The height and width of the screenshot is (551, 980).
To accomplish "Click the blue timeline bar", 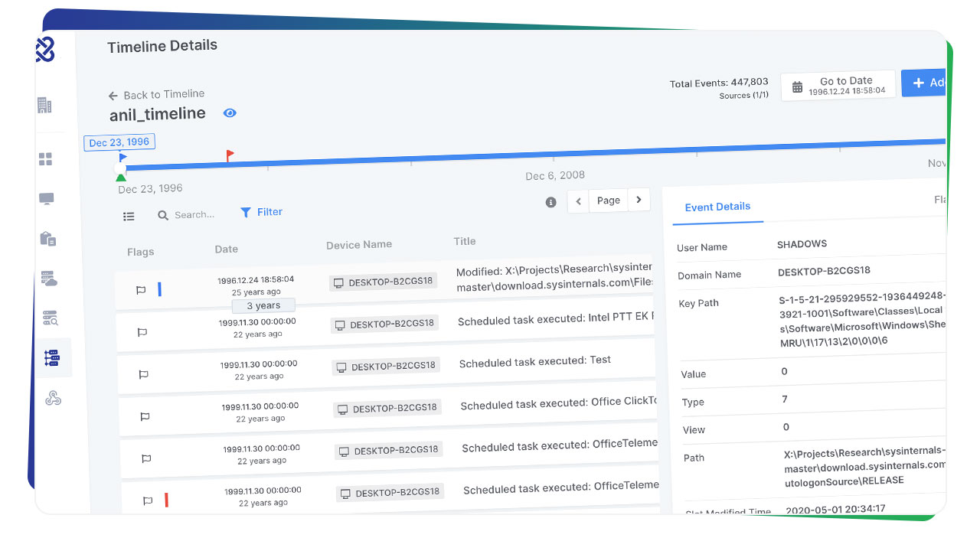I will [x=536, y=155].
